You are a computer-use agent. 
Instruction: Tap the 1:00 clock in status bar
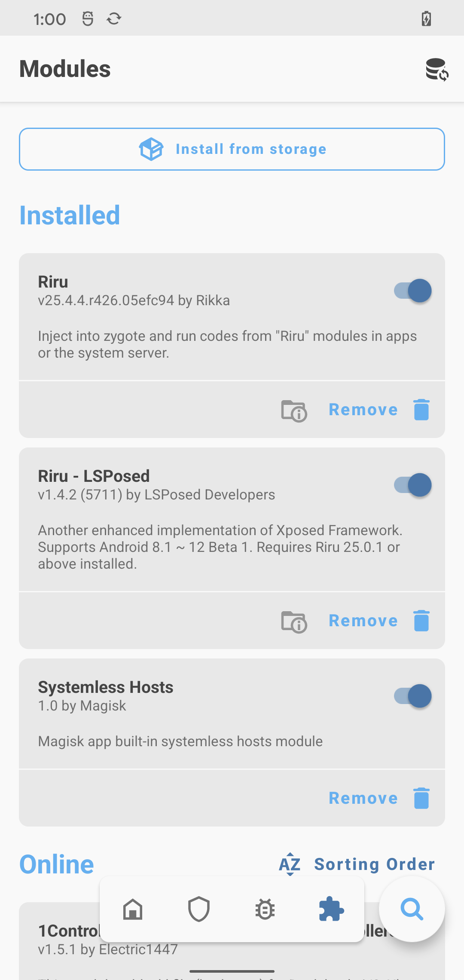[50, 19]
